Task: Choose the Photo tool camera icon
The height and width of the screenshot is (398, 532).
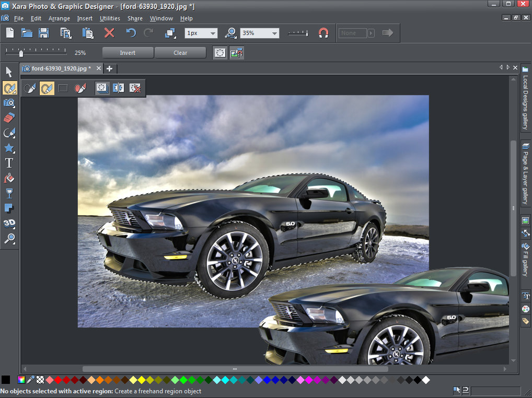Action: pos(9,103)
